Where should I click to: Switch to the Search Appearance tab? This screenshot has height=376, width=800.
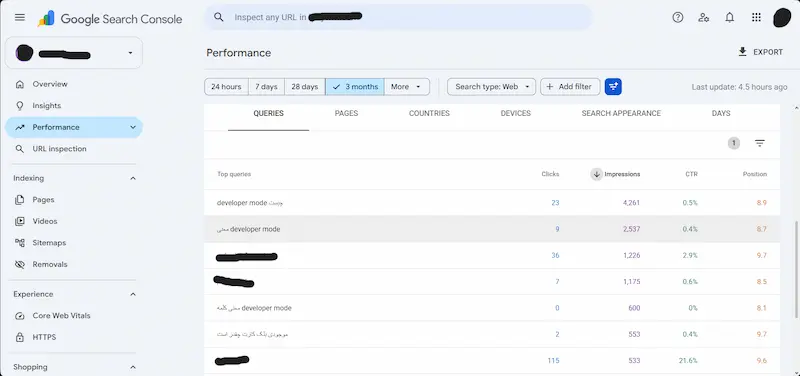coord(621,114)
